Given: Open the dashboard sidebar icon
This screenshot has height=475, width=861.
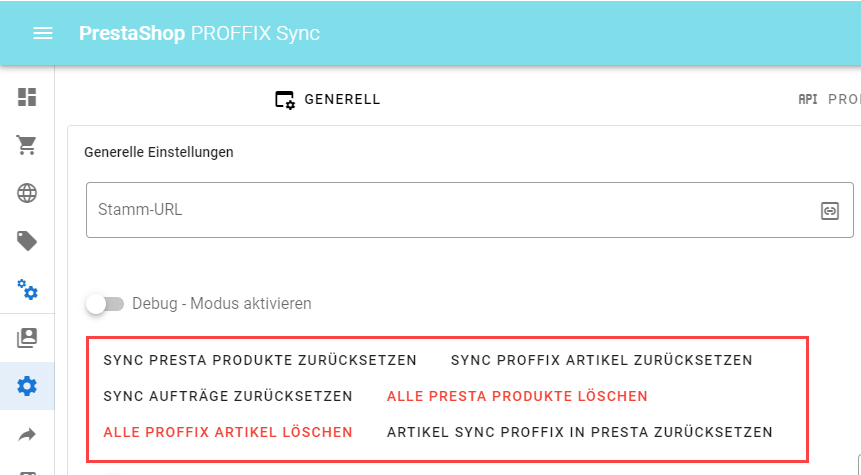Looking at the screenshot, I should pos(27,97).
